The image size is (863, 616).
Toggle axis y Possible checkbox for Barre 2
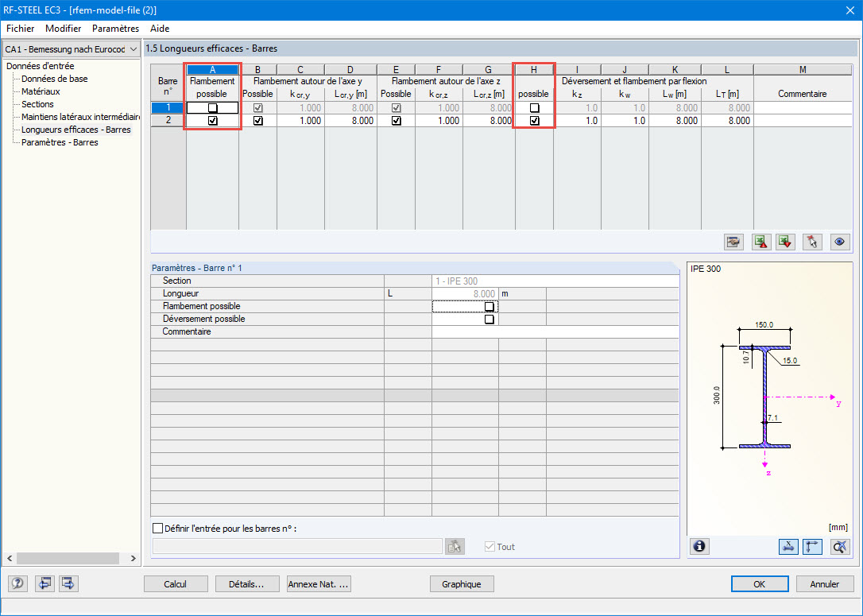pyautogui.click(x=257, y=121)
